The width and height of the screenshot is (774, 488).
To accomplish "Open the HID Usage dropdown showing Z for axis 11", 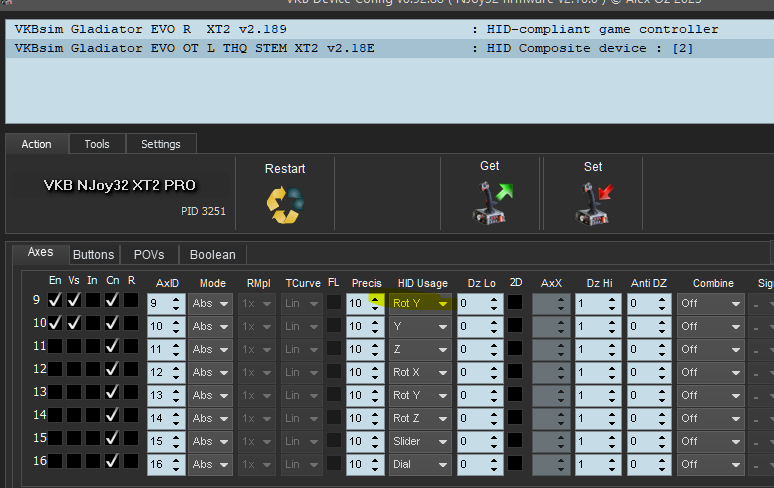I will 420,349.
